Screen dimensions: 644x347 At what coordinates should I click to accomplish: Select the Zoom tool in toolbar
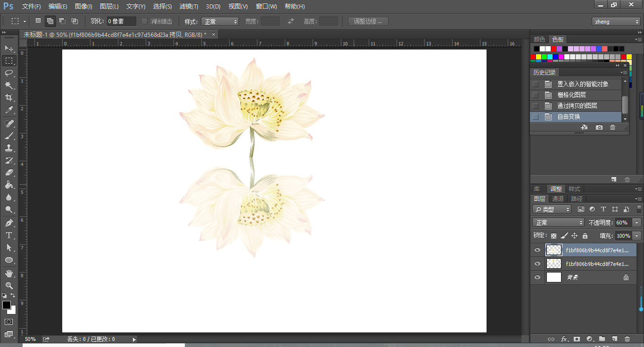coord(9,285)
